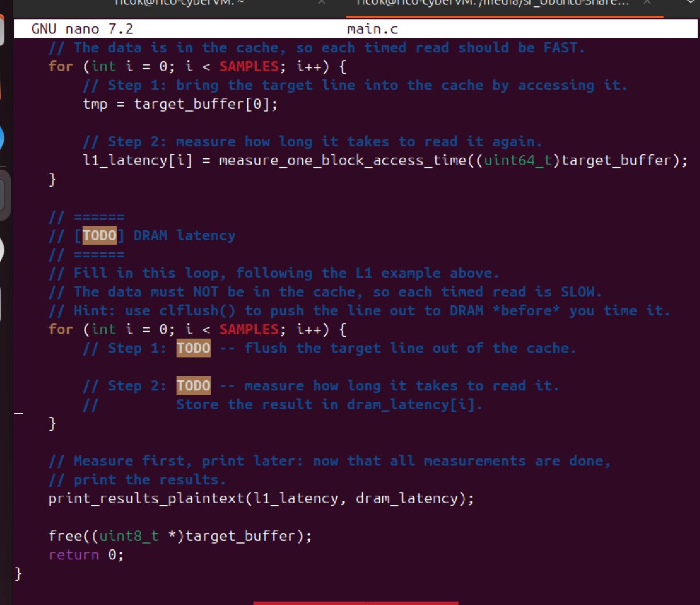Image resolution: width=700 pixels, height=605 pixels.
Task: Click the uint64_t cast type
Action: pyautogui.click(x=518, y=160)
